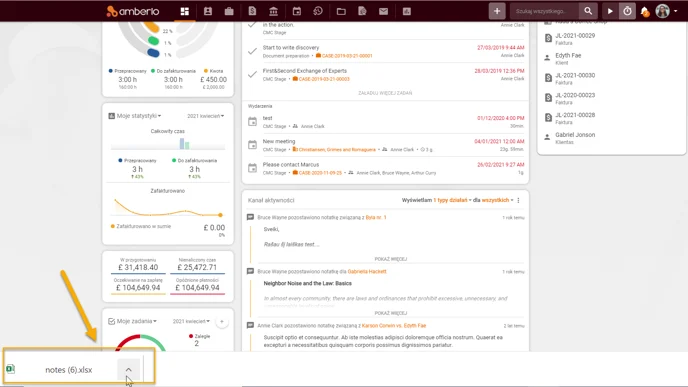Mark 'in the action' task as done
This screenshot has width=688, height=387.
coord(252,25)
